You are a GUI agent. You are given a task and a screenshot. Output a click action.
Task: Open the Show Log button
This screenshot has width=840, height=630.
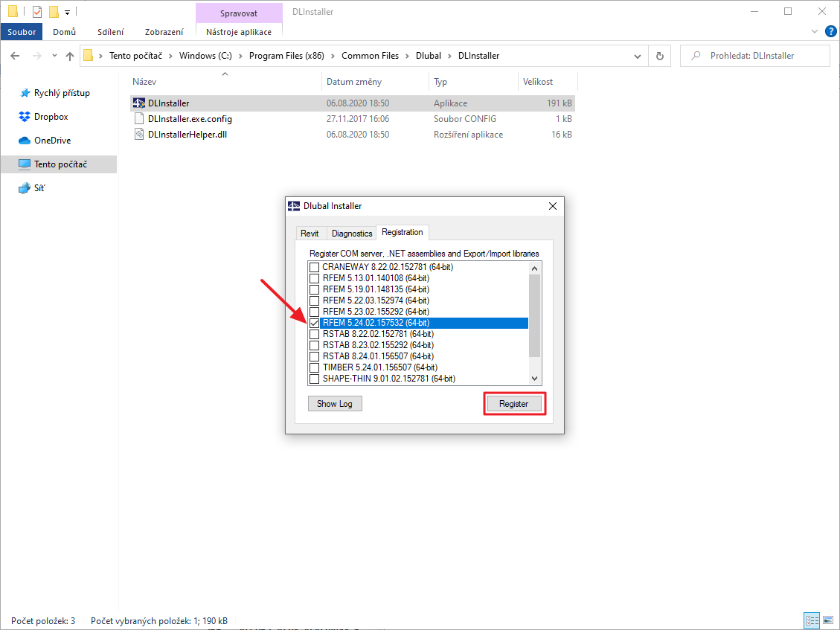pos(335,403)
